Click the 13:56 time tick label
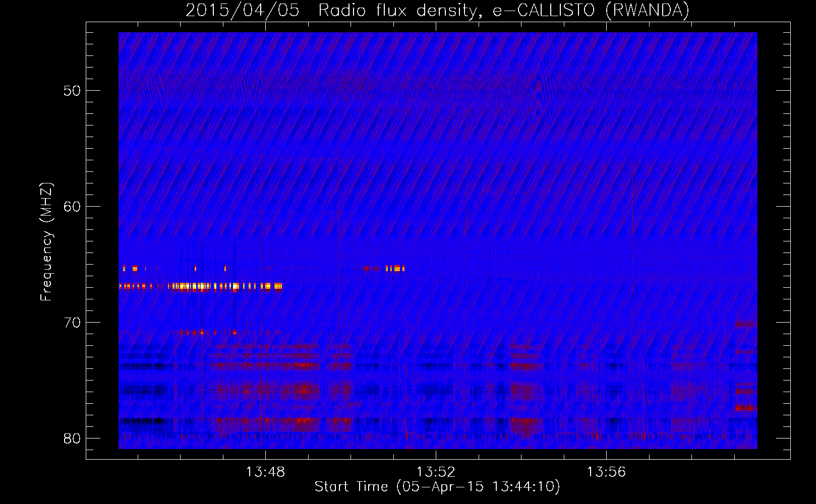816x504 pixels. tap(606, 472)
